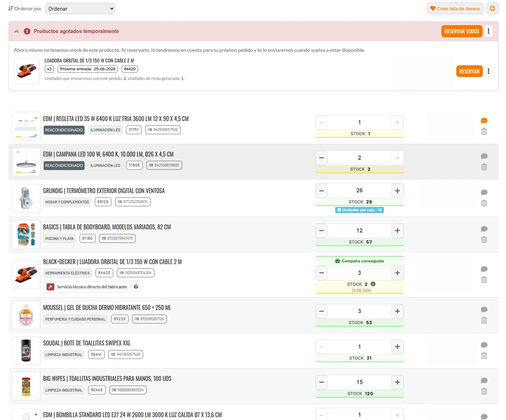Image resolution: width=506 pixels, height=420 pixels.
Task: Open Moussel gel product thumbnail
Action: 26,315
